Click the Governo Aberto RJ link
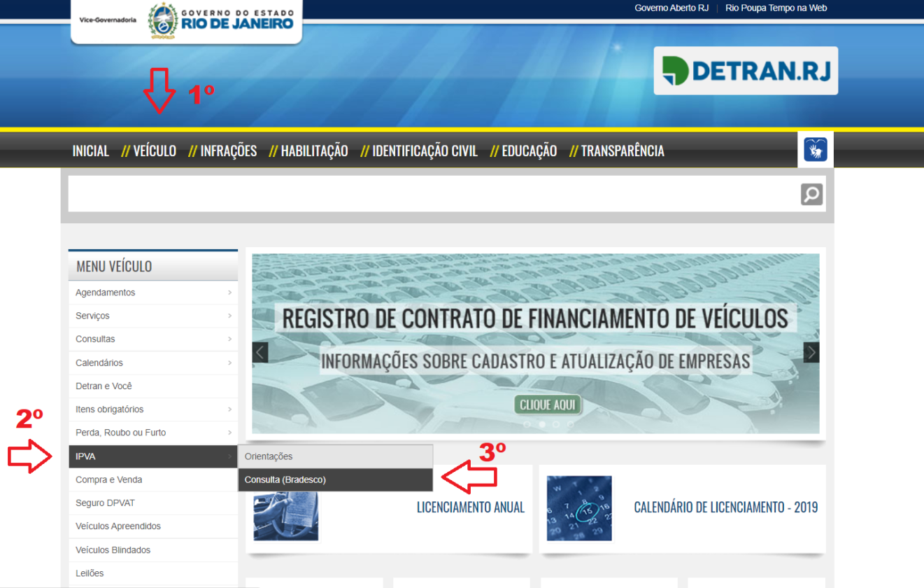Image resolution: width=924 pixels, height=588 pixels. [x=671, y=8]
